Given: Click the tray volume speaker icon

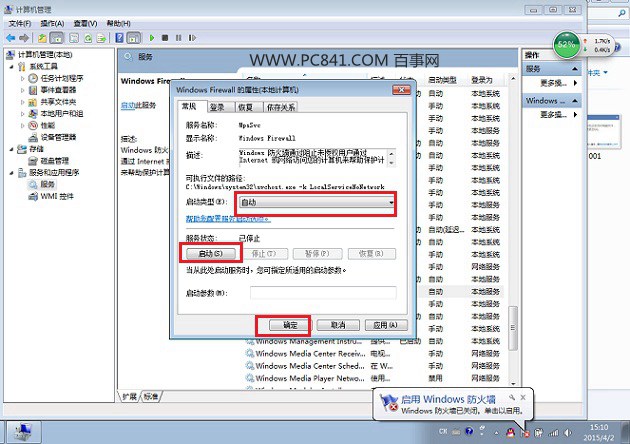Looking at the screenshot, I should coord(567,433).
